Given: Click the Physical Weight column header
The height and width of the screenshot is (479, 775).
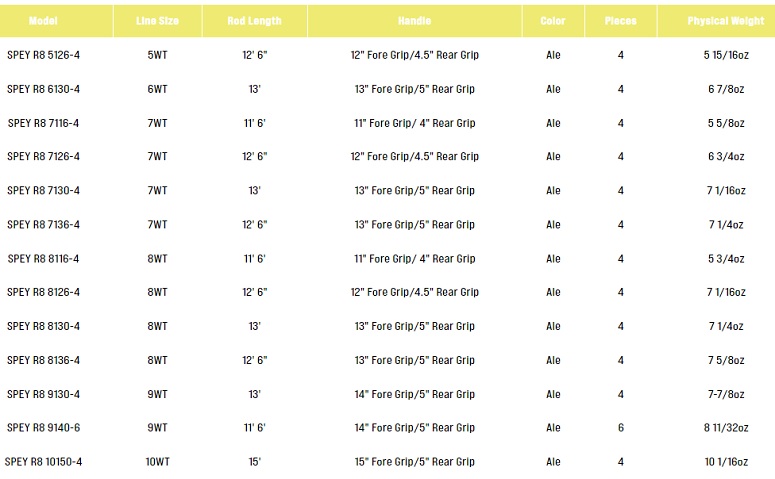Looking at the screenshot, I should (726, 21).
